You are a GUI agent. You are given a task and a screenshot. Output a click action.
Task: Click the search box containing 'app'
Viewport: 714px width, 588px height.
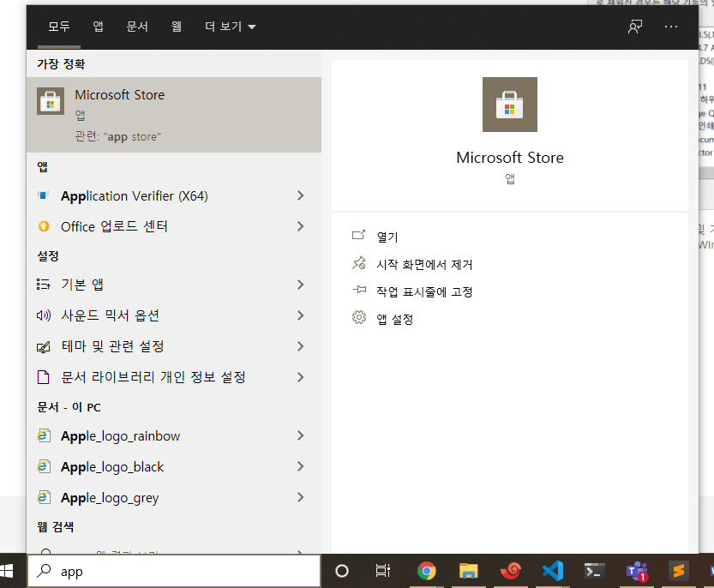(x=174, y=571)
